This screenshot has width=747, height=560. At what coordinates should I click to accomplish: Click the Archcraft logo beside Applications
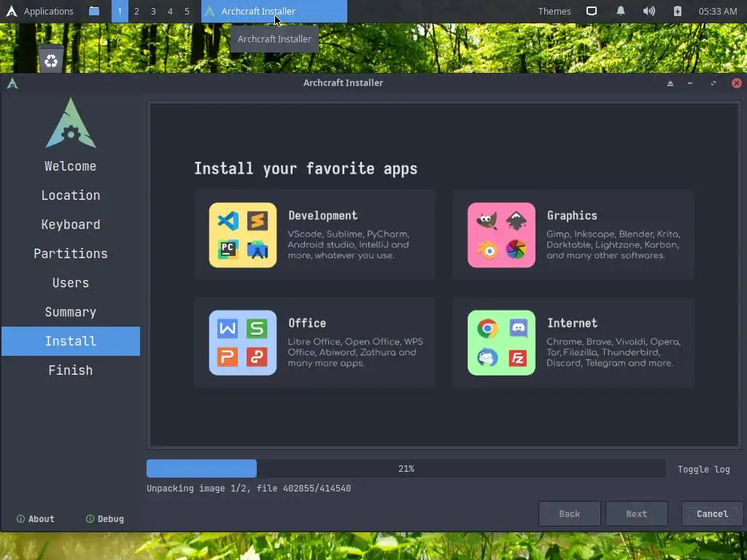12,11
